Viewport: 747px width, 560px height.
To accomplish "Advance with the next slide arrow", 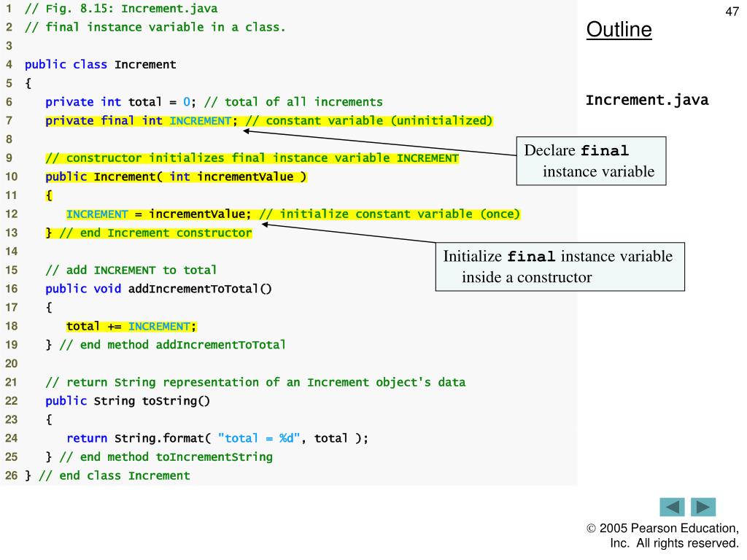I will [x=703, y=507].
